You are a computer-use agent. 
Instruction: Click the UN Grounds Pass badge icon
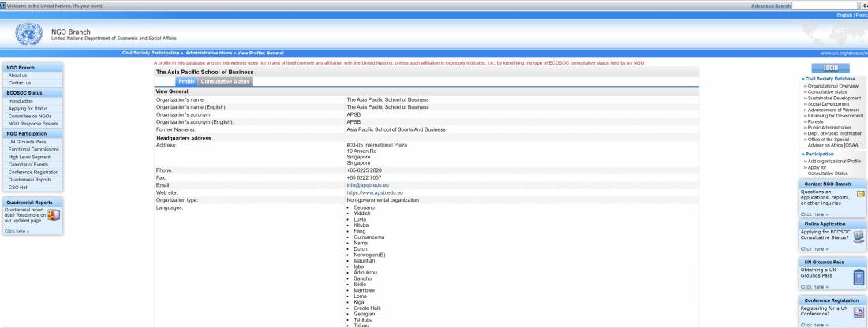[x=859, y=277]
